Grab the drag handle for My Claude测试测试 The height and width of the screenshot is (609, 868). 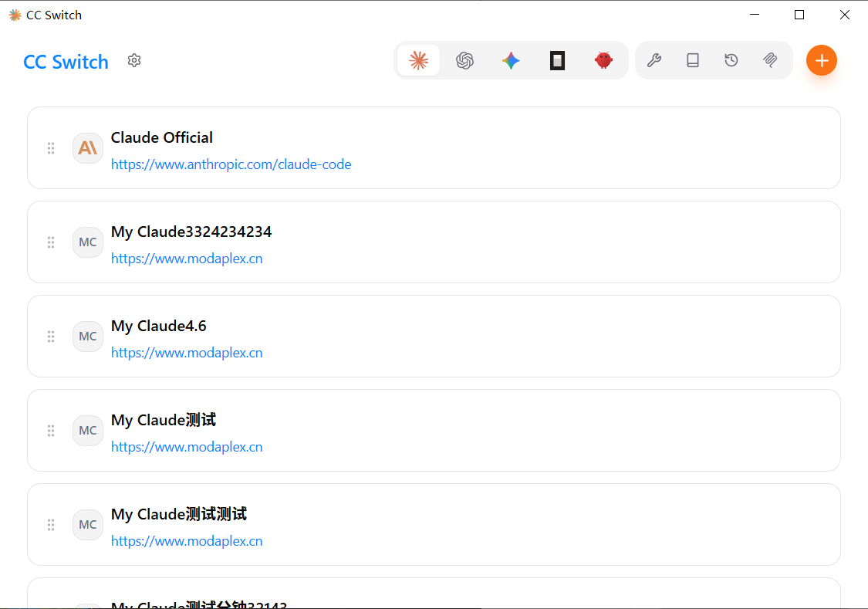pyautogui.click(x=51, y=524)
